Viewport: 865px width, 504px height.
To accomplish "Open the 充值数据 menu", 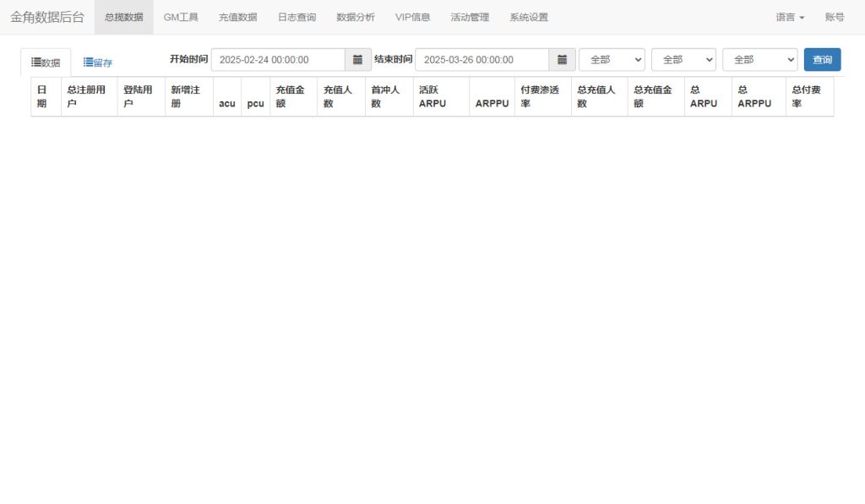I will (237, 15).
